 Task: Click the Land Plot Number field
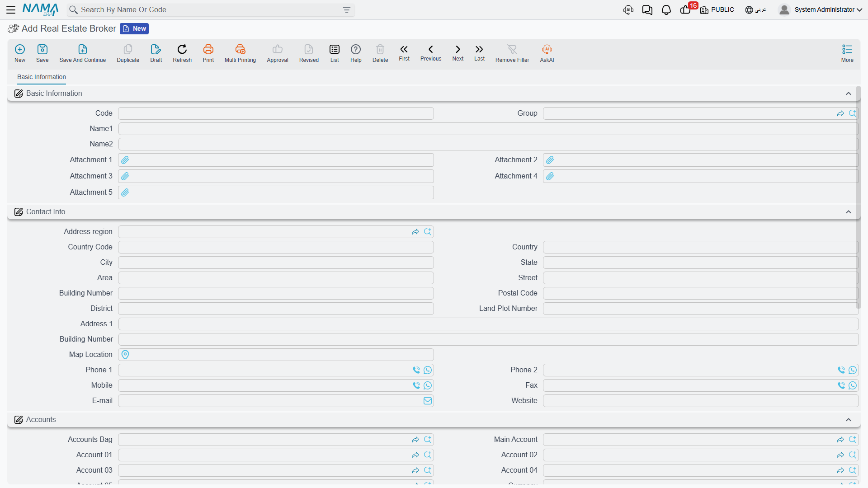(x=701, y=309)
